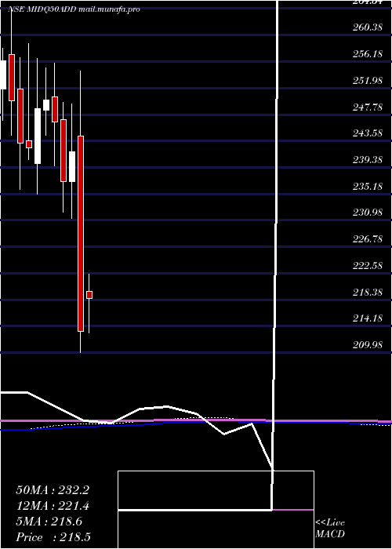Viewport: 392px width, 549px height.
Task: Click the 222.58 price axis label
Action: pyautogui.click(x=368, y=266)
